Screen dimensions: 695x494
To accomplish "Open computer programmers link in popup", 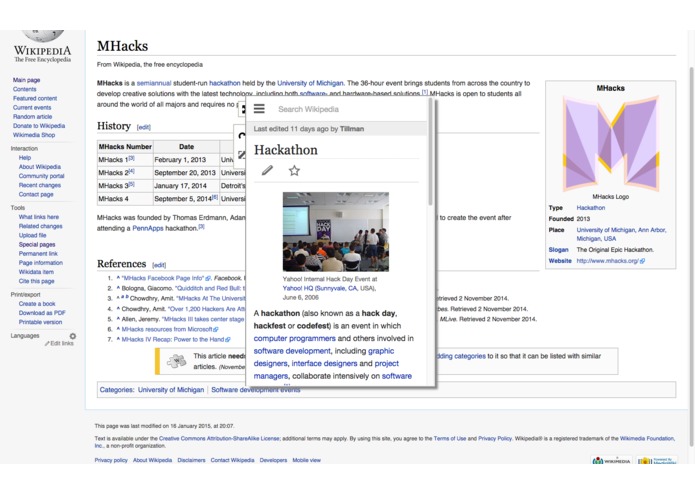I will (294, 338).
